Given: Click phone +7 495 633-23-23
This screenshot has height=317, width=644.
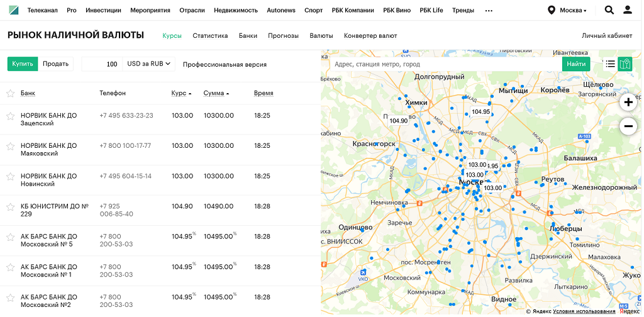Looking at the screenshot, I should click(126, 115).
